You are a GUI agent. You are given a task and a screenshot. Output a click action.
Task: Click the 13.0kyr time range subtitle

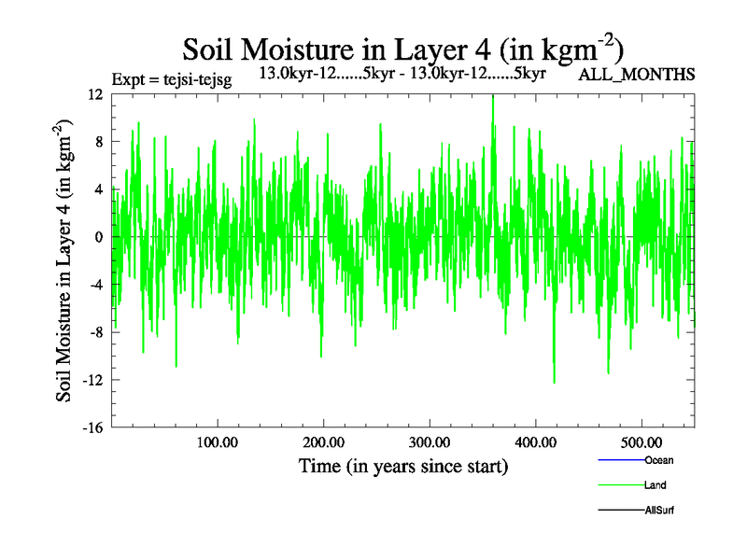(x=401, y=73)
